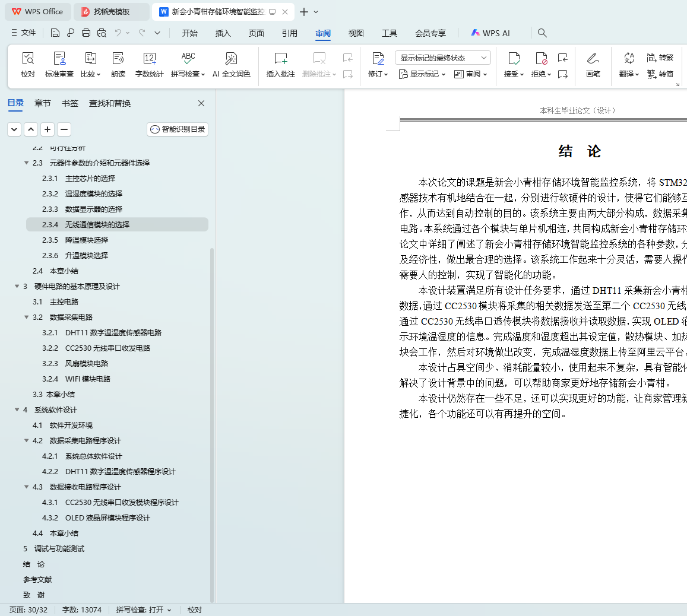This screenshot has width=687, height=616.
Task: Click the 拒绝 reject changes icon
Action: click(541, 58)
